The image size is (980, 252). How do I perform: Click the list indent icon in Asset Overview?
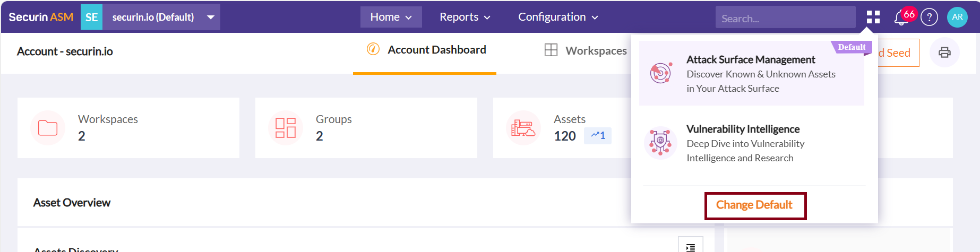(x=690, y=247)
